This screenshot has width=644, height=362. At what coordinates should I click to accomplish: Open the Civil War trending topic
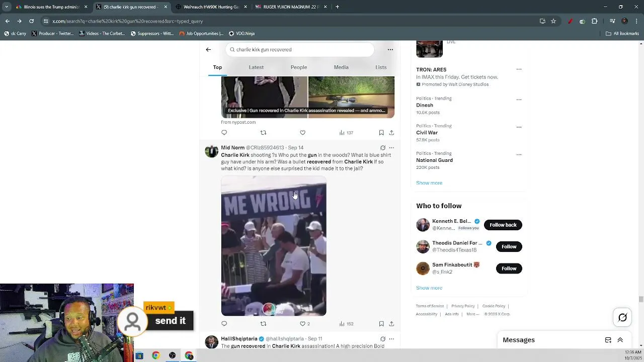tap(427, 133)
